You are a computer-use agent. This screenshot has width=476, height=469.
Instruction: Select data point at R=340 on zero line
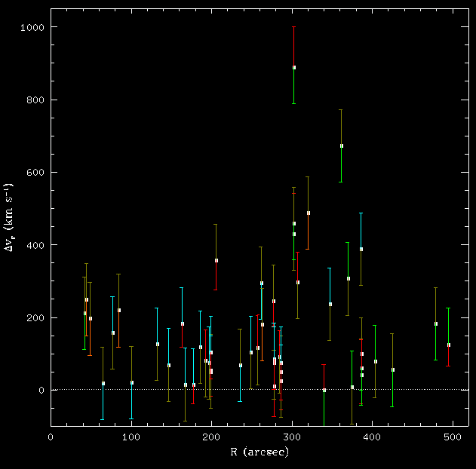(x=324, y=391)
